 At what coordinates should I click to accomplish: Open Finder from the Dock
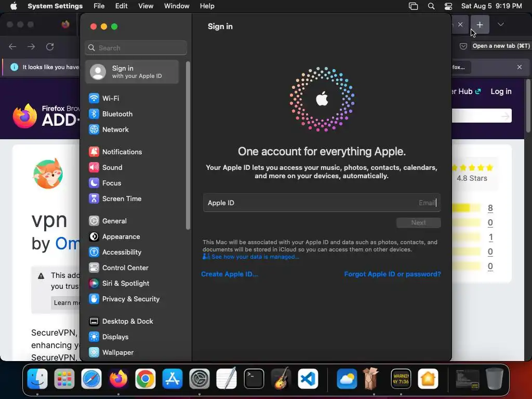[37, 379]
